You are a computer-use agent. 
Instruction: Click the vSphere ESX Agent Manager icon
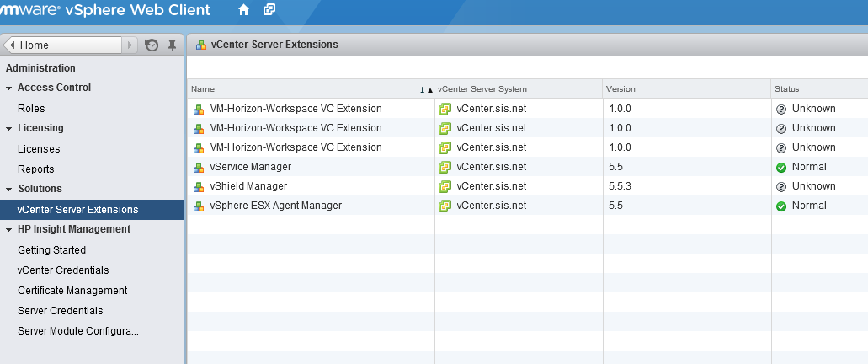point(198,206)
